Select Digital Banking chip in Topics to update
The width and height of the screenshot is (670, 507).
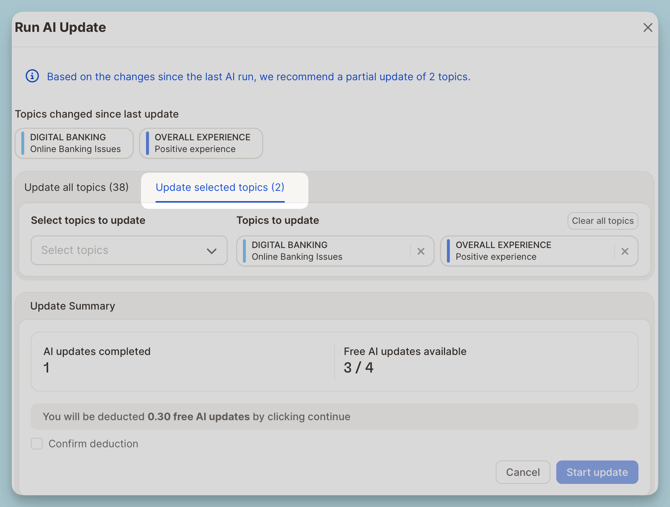pyautogui.click(x=325, y=251)
